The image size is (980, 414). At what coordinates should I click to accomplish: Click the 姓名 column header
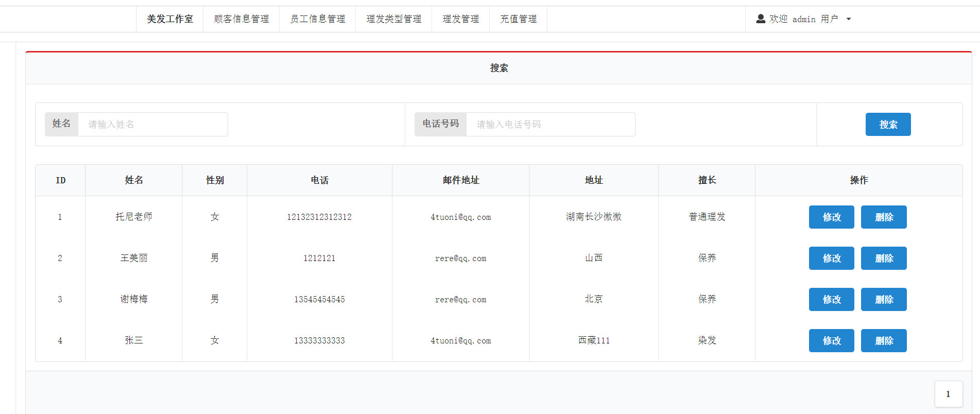(x=134, y=180)
